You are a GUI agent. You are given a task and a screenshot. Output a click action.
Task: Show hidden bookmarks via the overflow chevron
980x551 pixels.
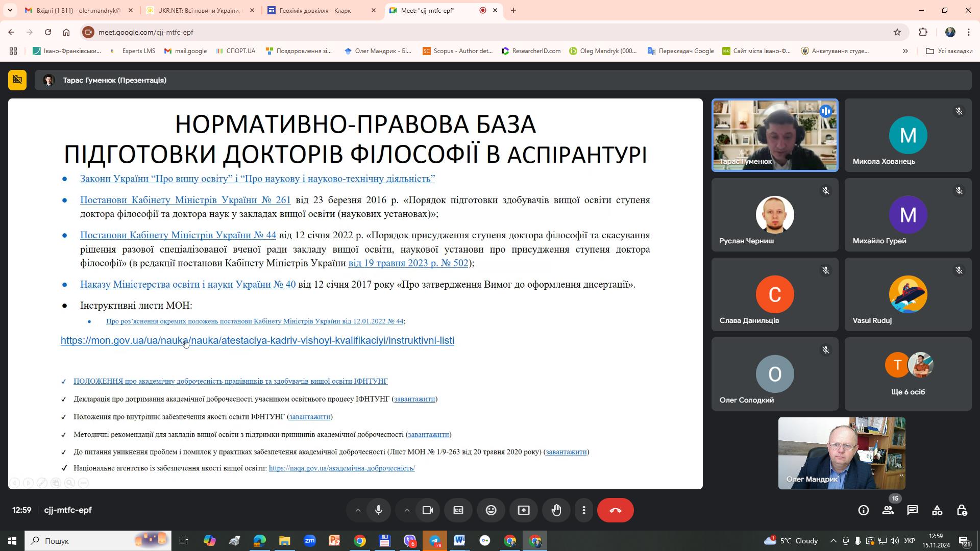pyautogui.click(x=905, y=51)
